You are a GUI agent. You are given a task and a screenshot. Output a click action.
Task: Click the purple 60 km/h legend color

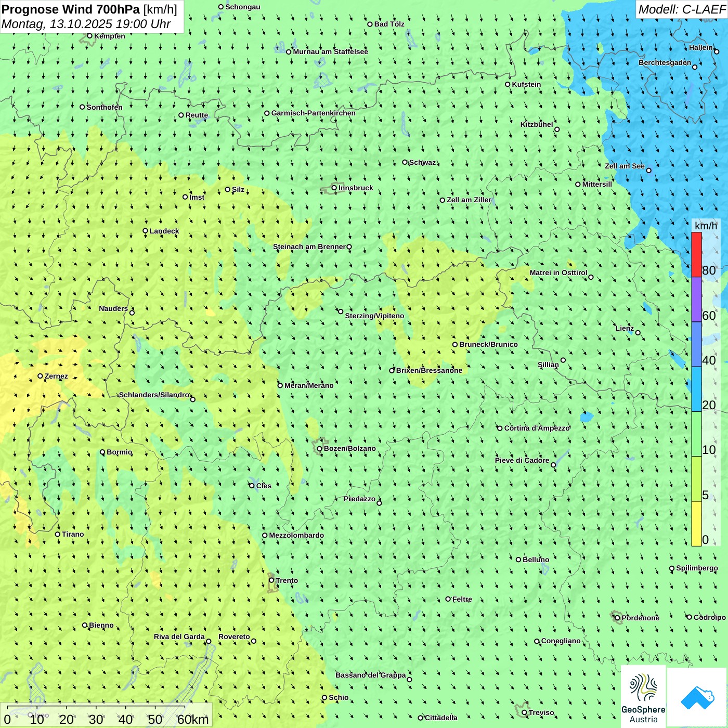(696, 300)
